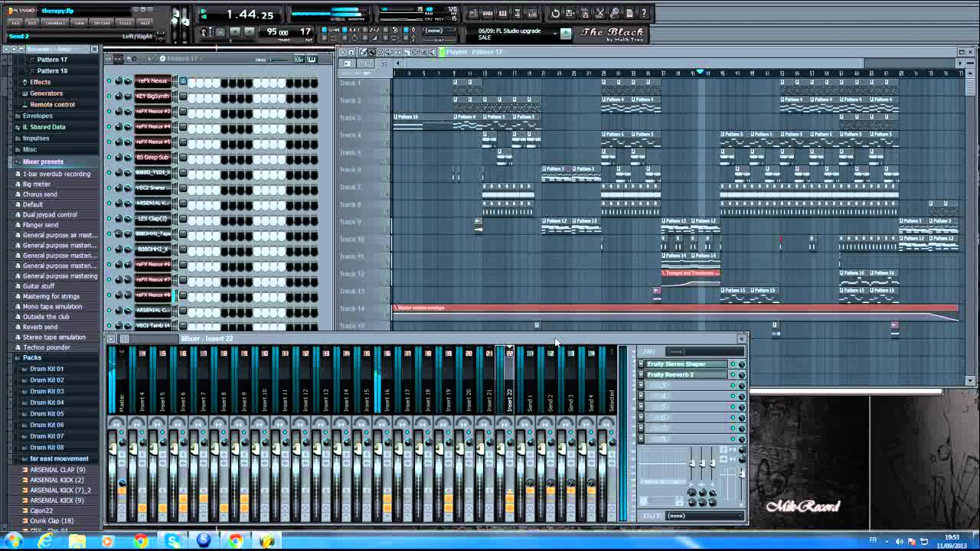Click the Chrome icon in taskbar
This screenshot has height=551, width=980.
[x=140, y=541]
